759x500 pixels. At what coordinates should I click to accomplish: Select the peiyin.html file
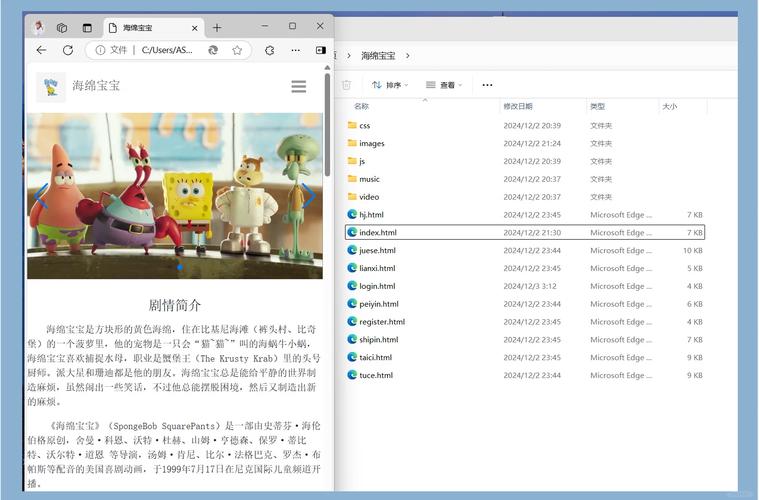(x=525, y=304)
